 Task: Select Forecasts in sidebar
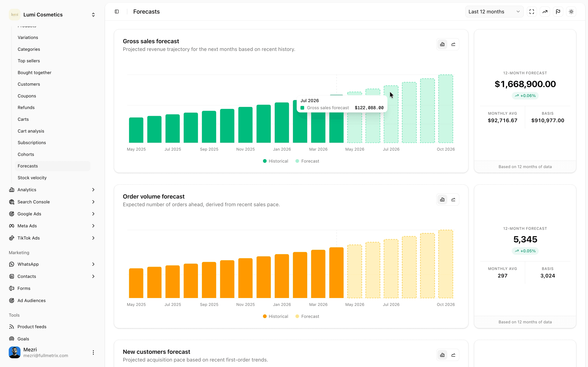coord(52,166)
